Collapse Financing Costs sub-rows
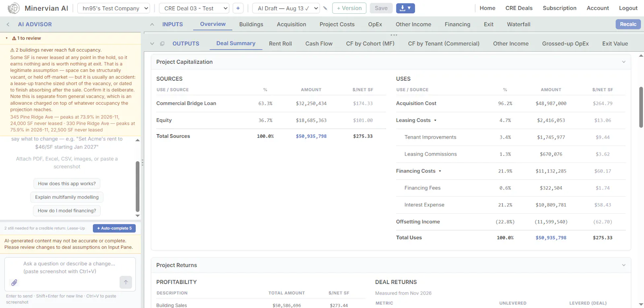 tap(440, 171)
